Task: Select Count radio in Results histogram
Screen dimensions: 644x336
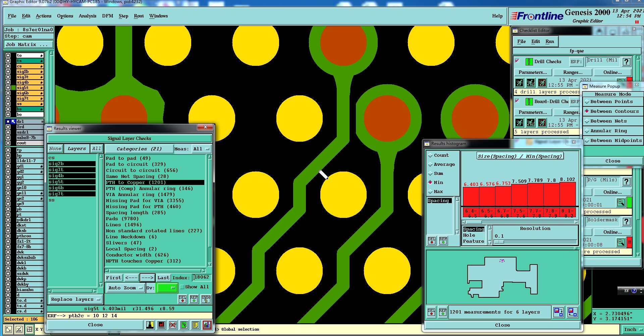Action: [430, 155]
